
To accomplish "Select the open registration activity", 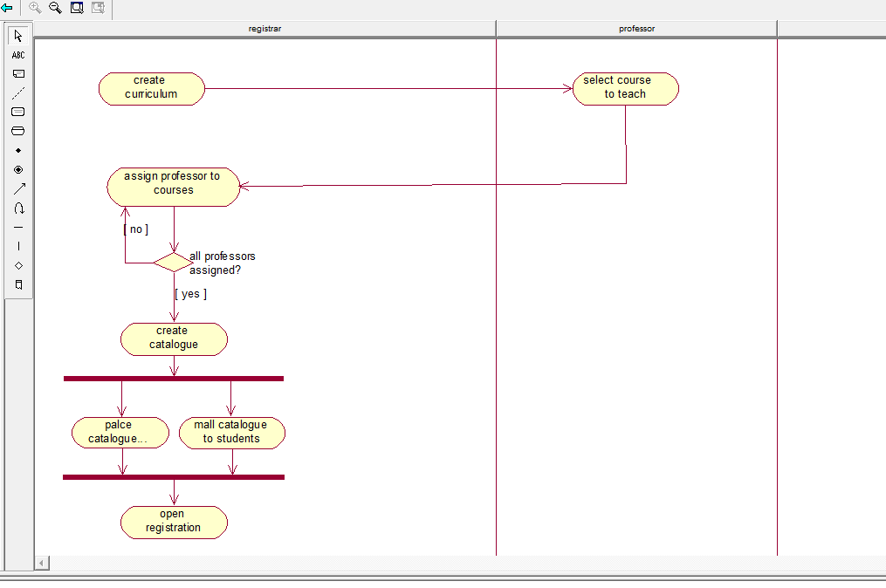I will [x=174, y=523].
